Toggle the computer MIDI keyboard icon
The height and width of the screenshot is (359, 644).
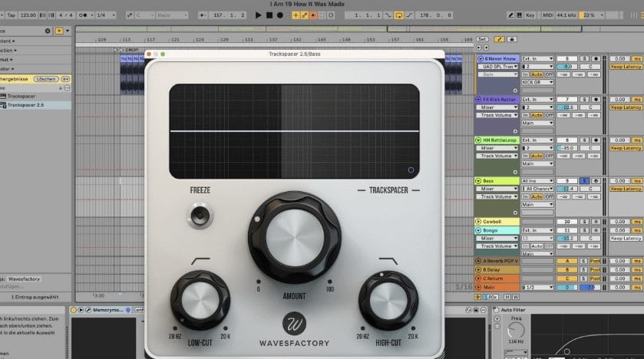click(519, 15)
